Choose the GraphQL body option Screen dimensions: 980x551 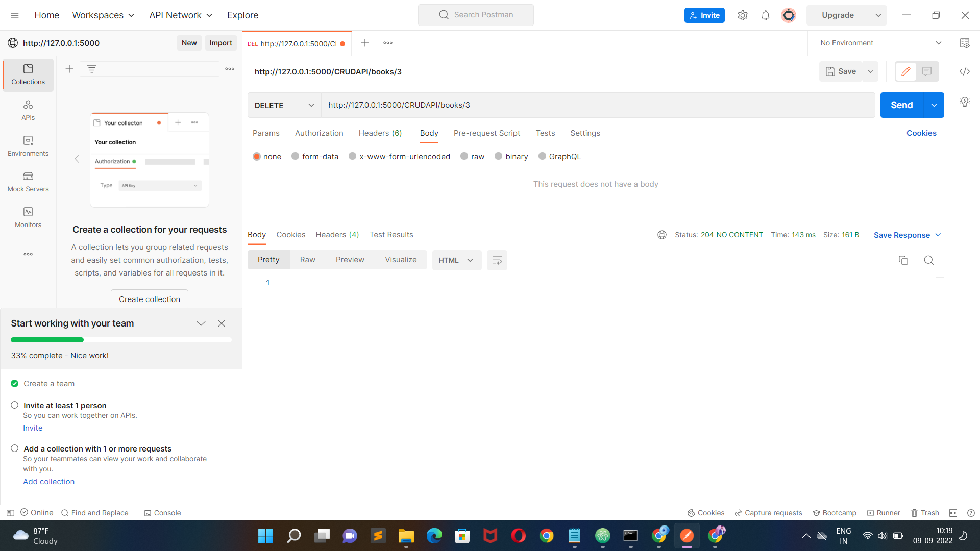tap(559, 156)
